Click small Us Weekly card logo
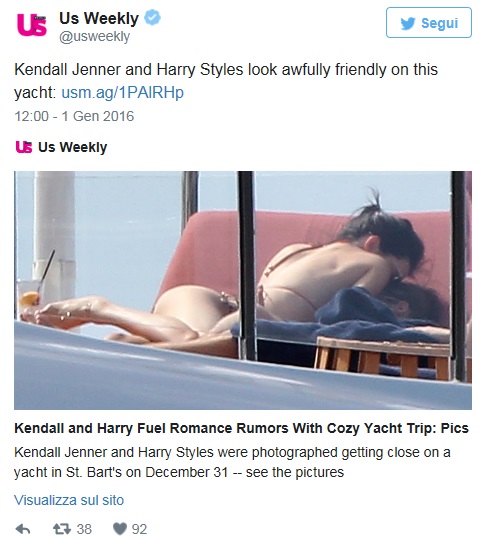The width and height of the screenshot is (489, 540). 24,147
